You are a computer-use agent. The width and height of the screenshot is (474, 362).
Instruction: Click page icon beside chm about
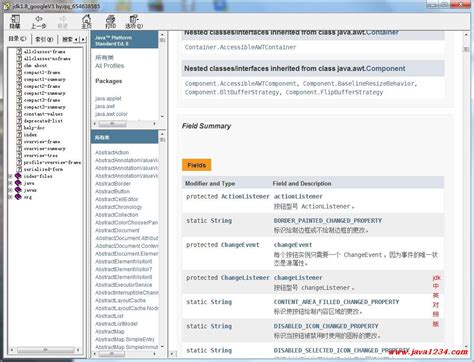19,66
